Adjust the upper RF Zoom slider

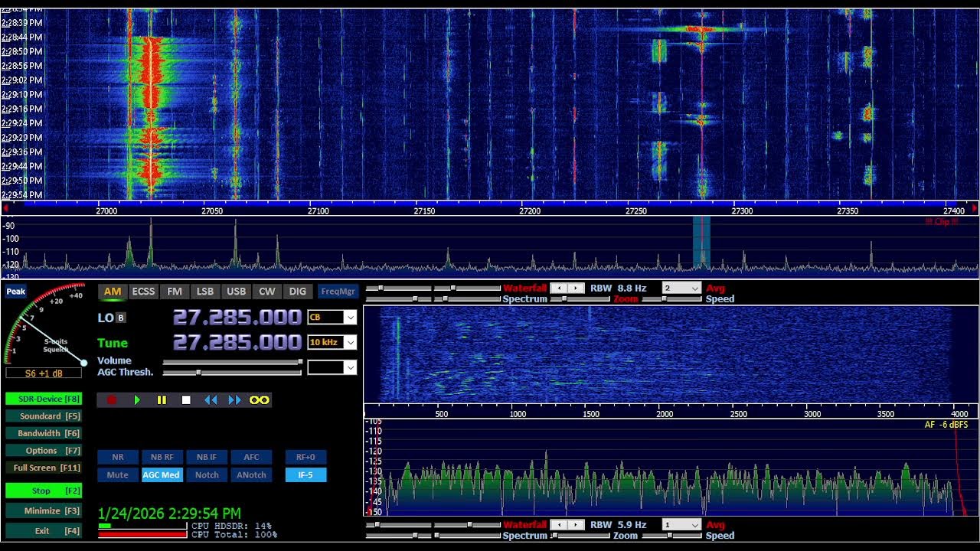coord(579,299)
